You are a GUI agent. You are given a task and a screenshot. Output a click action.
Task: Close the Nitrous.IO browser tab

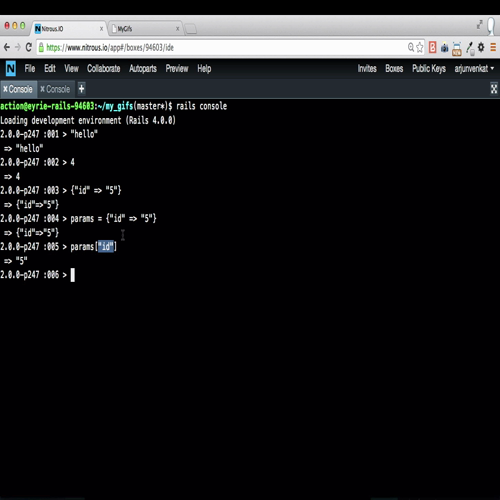click(101, 29)
